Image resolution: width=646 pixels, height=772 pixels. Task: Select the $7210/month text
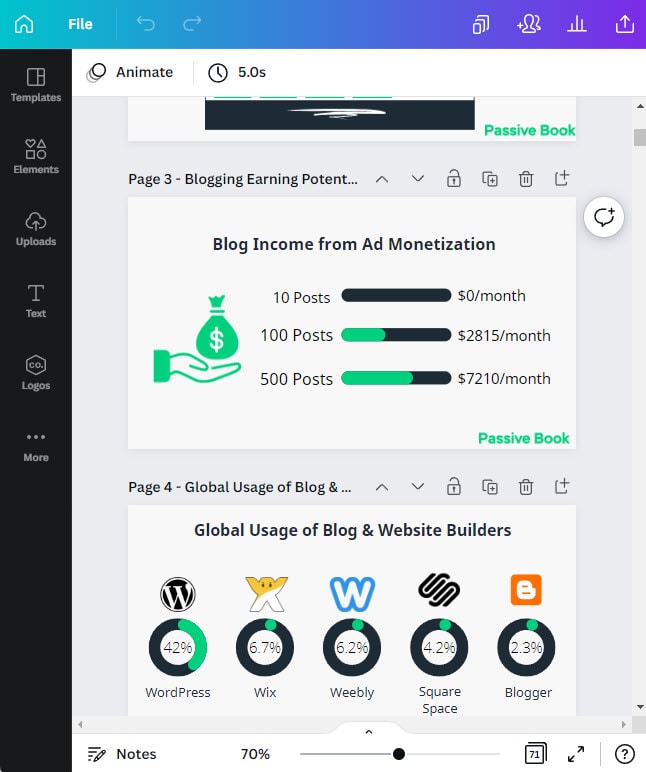504,379
